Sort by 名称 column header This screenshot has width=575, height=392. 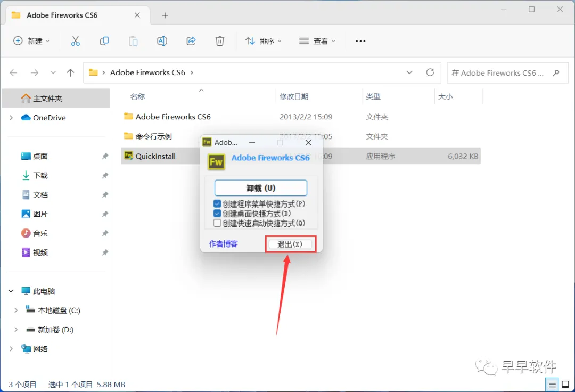[x=137, y=96]
